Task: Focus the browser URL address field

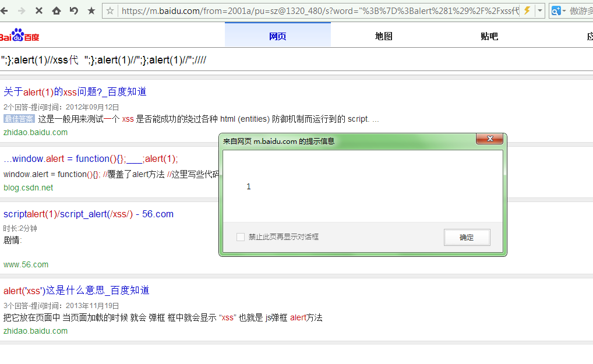Action: (320, 11)
